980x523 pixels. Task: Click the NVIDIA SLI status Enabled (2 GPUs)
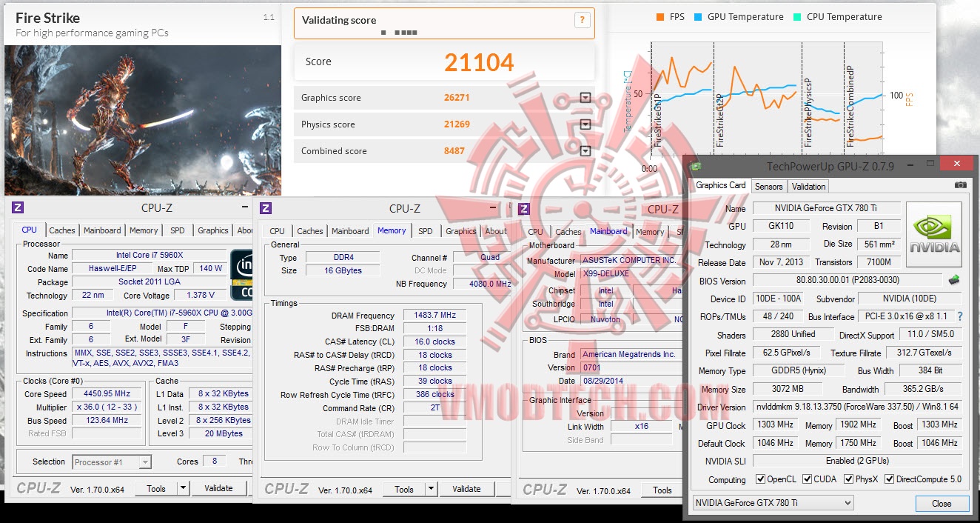[x=858, y=461]
